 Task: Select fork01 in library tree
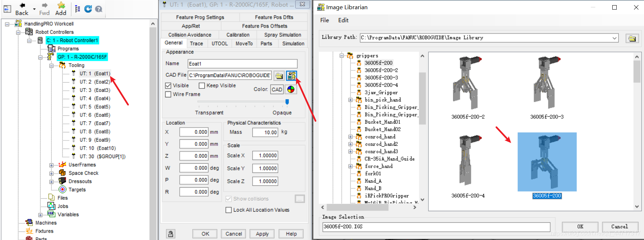point(373,174)
